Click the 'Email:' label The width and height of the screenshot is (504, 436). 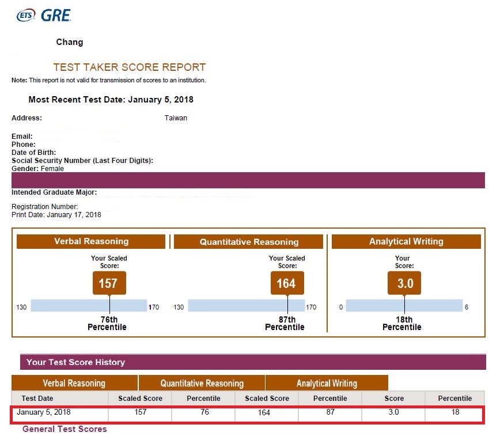coord(22,137)
